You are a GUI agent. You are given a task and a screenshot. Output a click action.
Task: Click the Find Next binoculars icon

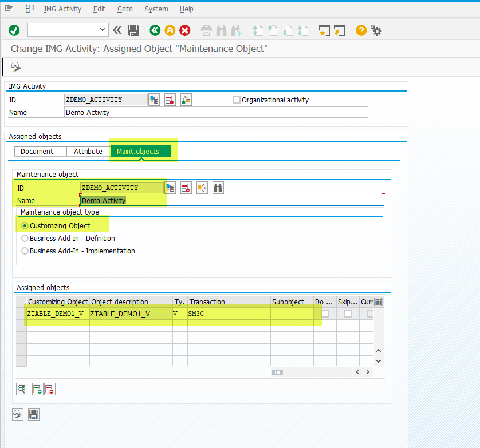236,30
